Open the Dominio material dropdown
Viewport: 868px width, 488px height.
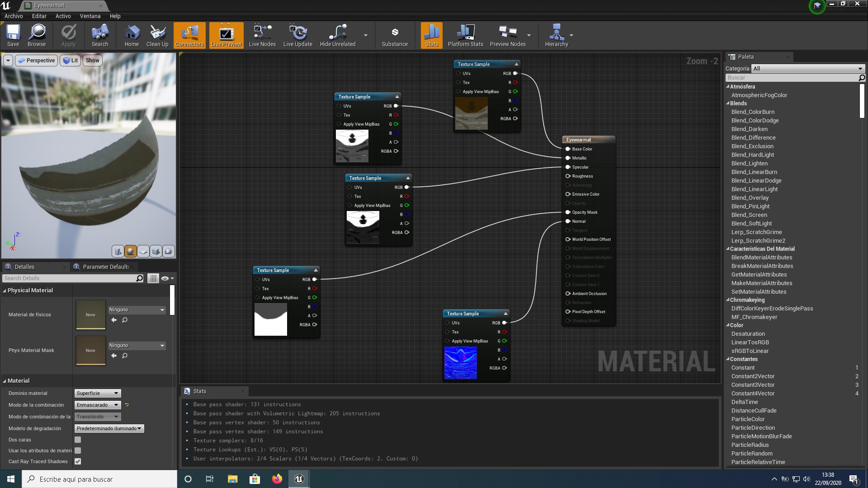click(98, 393)
